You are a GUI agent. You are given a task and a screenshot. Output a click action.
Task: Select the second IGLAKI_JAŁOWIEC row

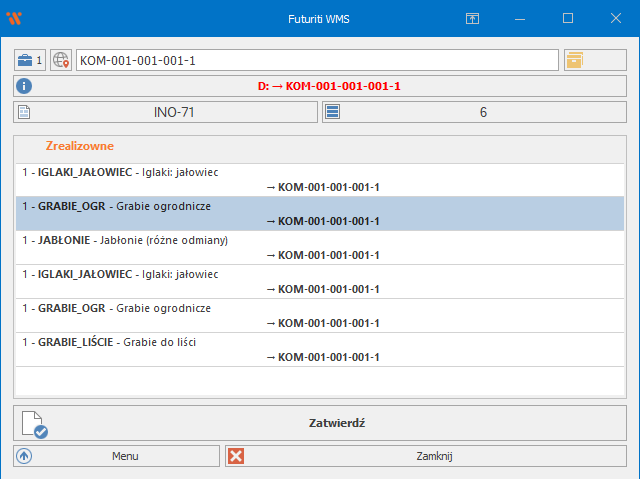point(319,281)
